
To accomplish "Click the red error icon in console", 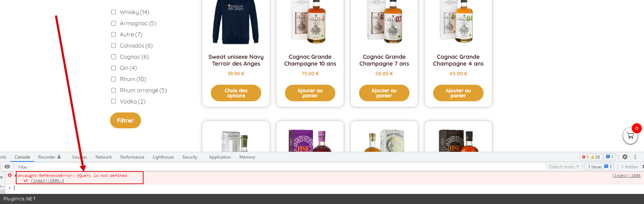I will pos(10,175).
